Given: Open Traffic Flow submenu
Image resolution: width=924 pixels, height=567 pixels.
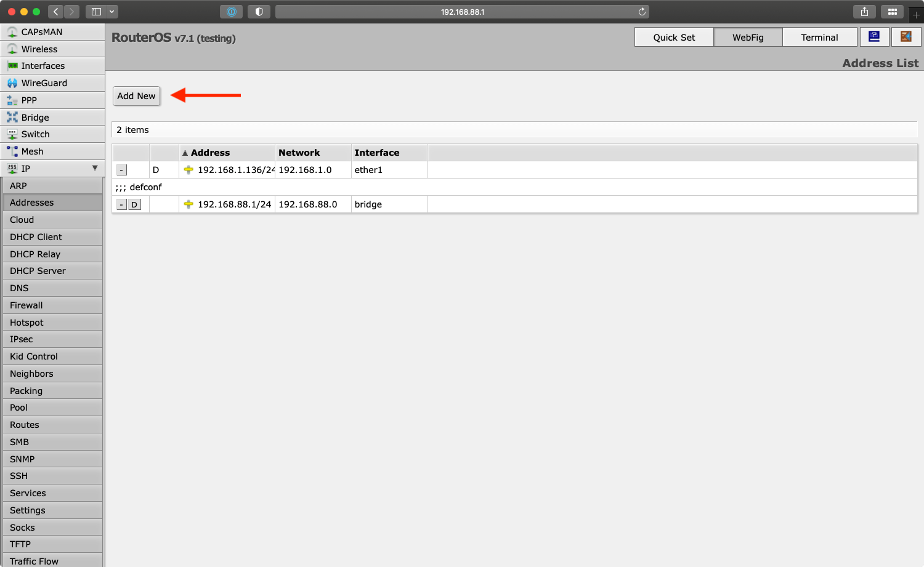Looking at the screenshot, I should [52, 561].
